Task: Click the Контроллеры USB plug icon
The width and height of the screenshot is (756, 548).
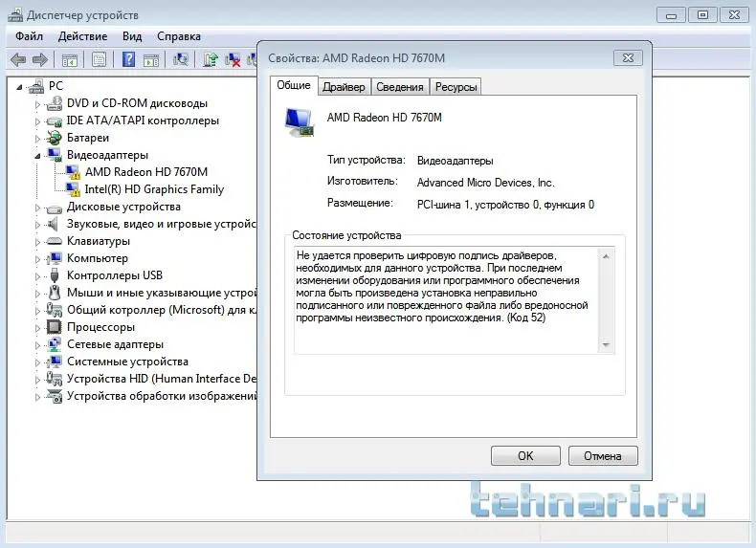Action: pyautogui.click(x=55, y=275)
